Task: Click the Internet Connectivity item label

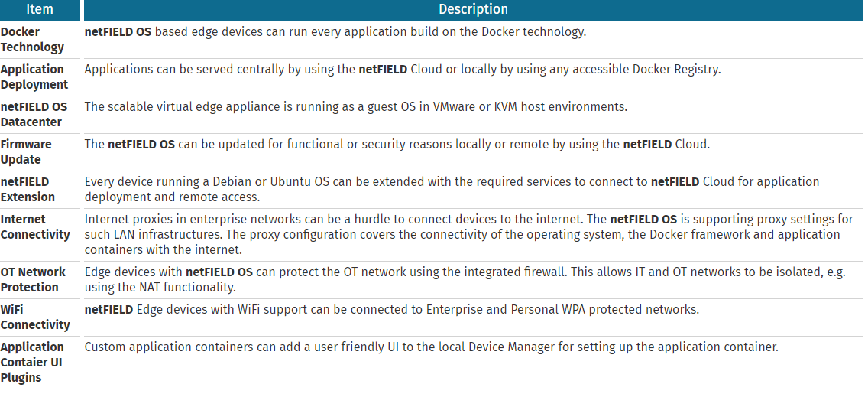Action: [x=35, y=227]
